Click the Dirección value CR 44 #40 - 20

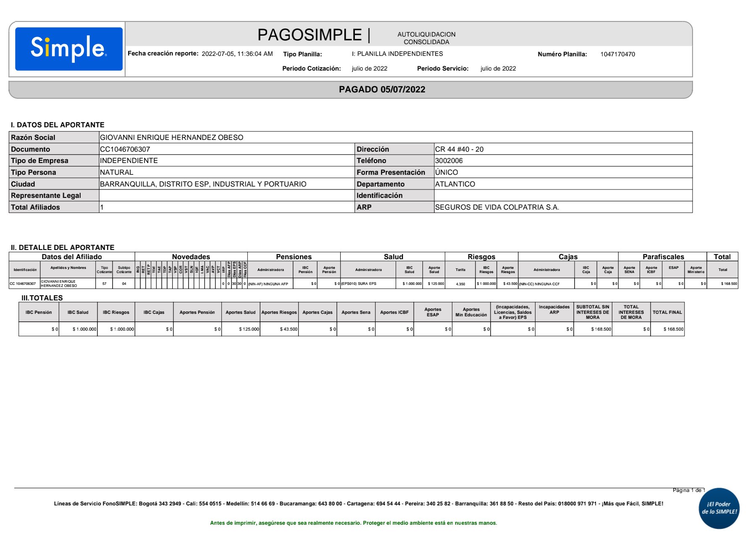459,149
